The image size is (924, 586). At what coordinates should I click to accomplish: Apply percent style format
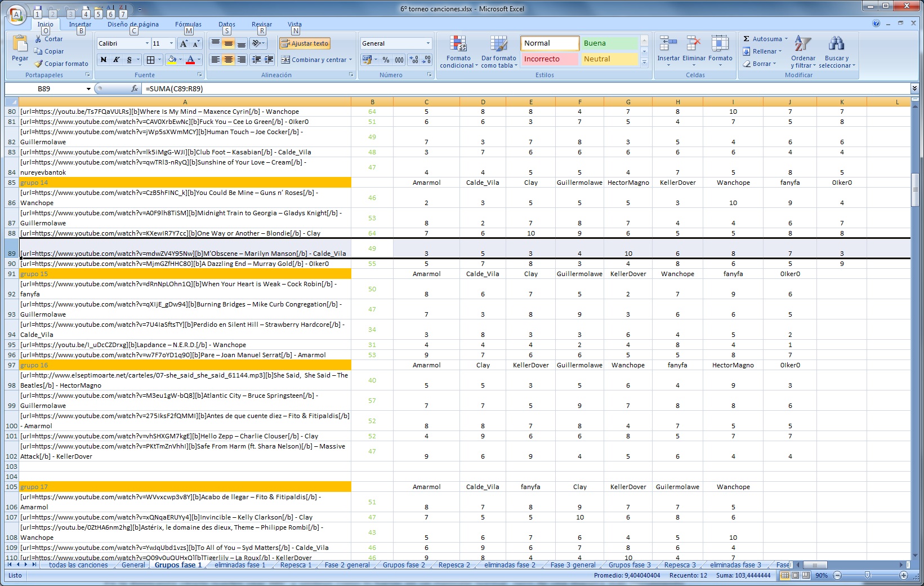(x=386, y=60)
